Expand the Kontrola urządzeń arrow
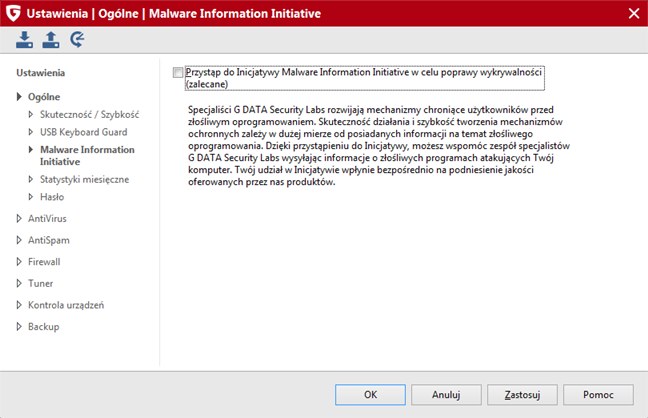 click(x=19, y=305)
